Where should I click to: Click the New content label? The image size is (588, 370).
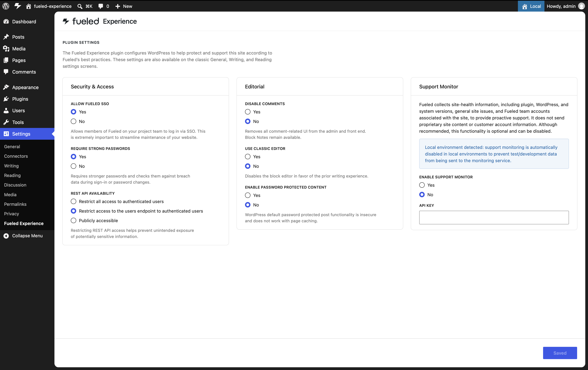coord(127,6)
